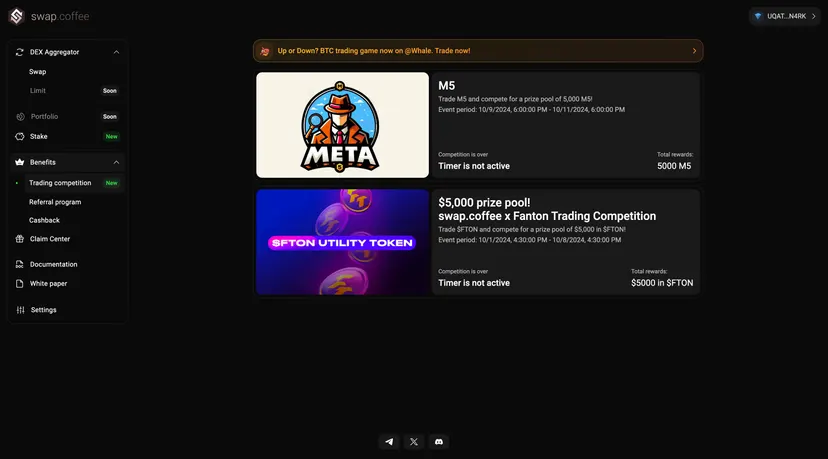This screenshot has width=828, height=459.
Task: Open the Cashback page
Action: 44,220
